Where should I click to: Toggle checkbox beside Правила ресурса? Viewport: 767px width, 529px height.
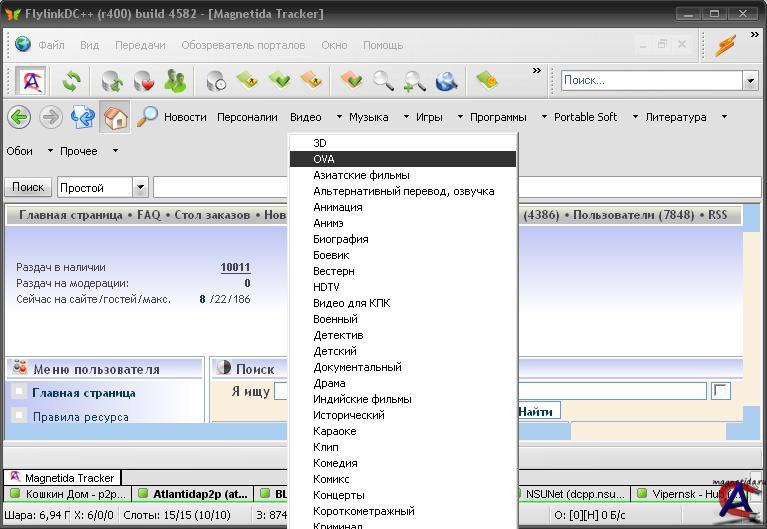pyautogui.click(x=19, y=416)
